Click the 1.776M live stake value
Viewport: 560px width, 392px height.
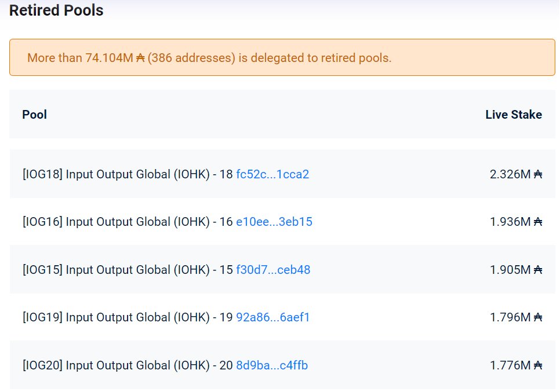pos(516,365)
